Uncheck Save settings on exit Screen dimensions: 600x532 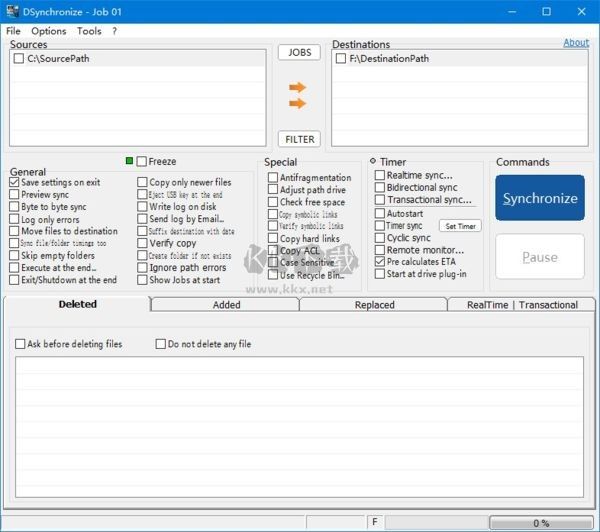(14, 183)
